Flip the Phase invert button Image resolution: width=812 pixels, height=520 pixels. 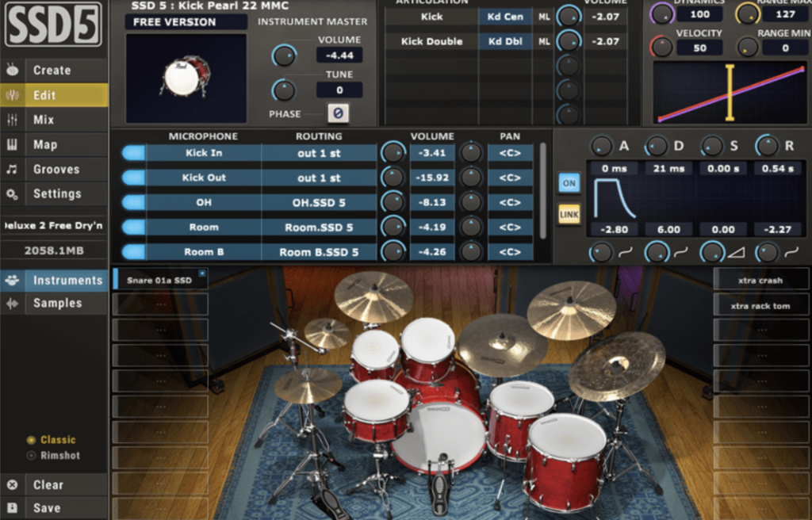click(x=338, y=114)
